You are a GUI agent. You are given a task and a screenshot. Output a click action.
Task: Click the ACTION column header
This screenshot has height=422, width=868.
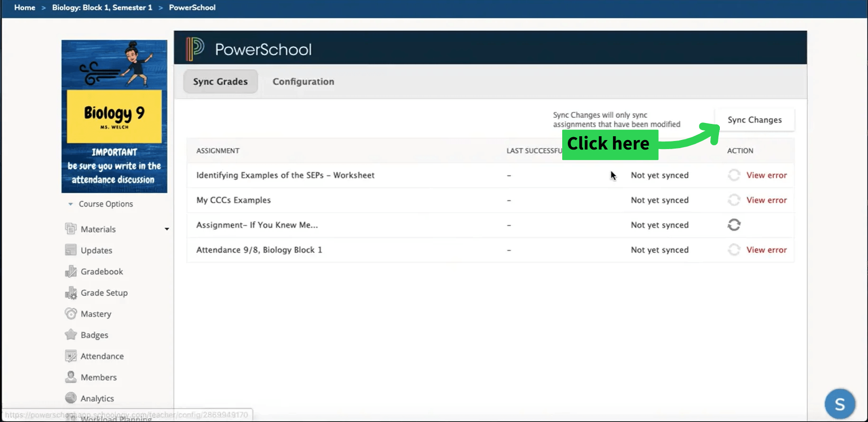pyautogui.click(x=740, y=150)
